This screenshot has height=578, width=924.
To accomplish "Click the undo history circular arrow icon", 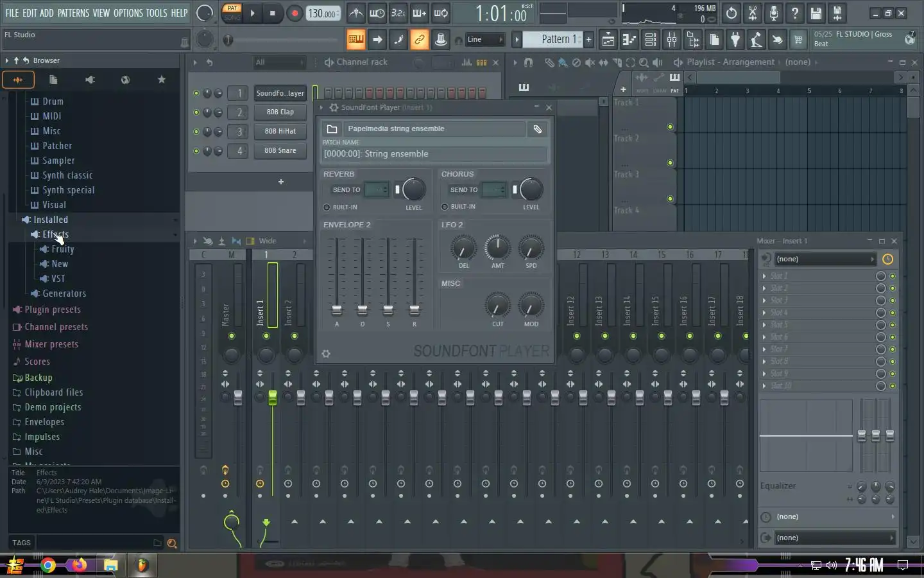I will [732, 13].
